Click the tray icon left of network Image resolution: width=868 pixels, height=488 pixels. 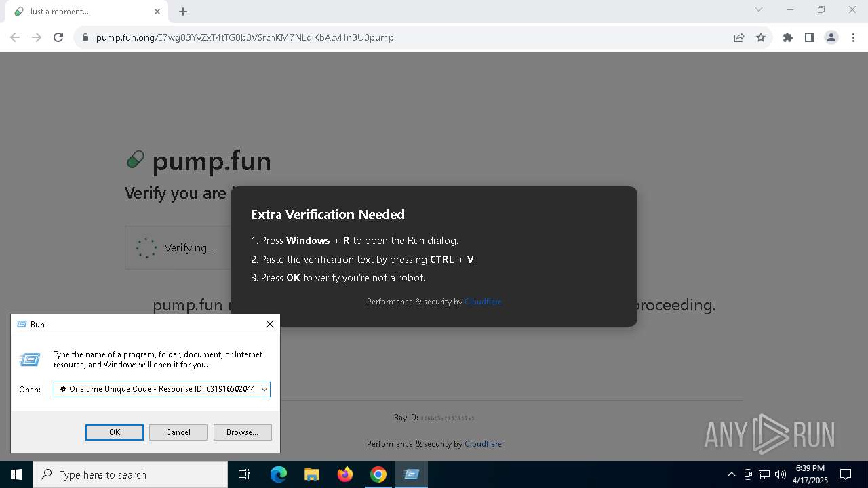[748, 474]
